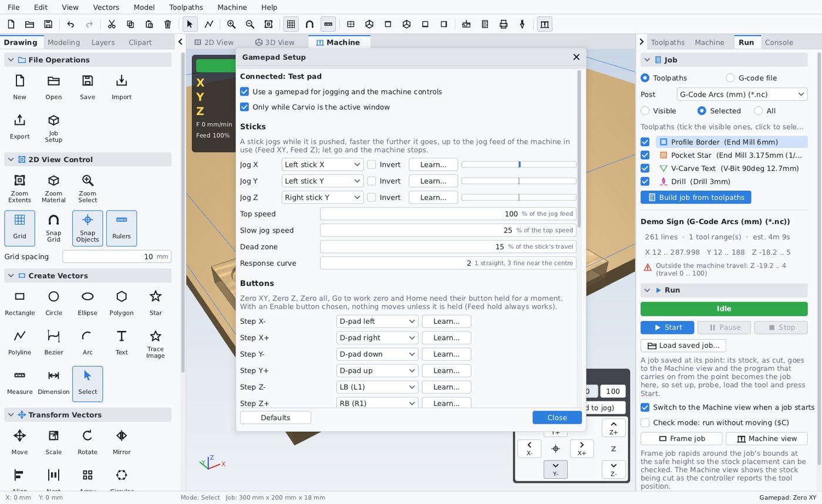Select the Rectangle vector tool
This screenshot has width=822, height=504.
(19, 303)
